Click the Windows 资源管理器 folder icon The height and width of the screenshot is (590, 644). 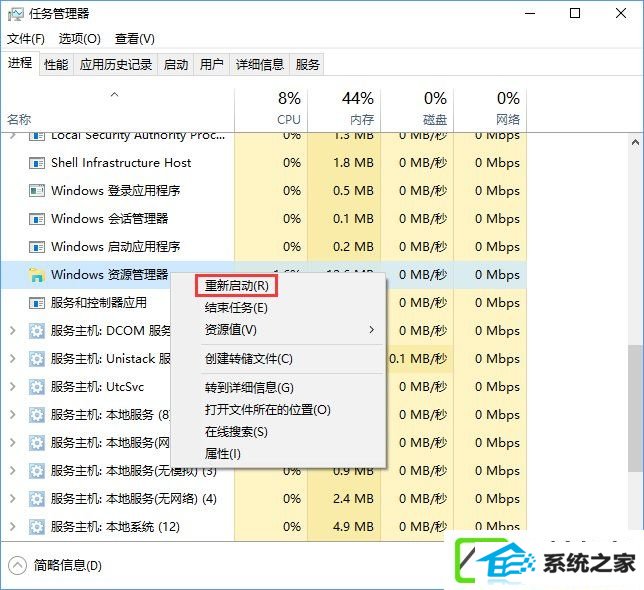pos(37,275)
